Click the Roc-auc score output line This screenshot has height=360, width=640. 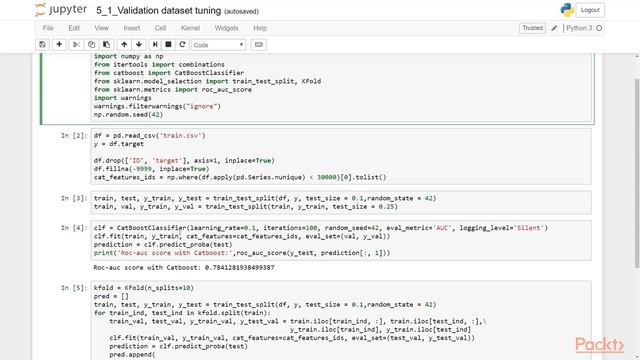[184, 268]
